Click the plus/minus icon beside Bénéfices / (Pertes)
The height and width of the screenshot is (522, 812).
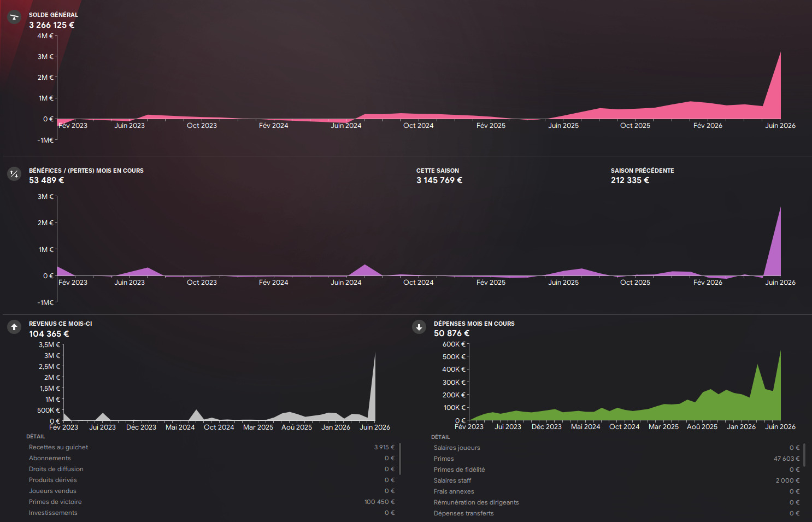pos(14,174)
